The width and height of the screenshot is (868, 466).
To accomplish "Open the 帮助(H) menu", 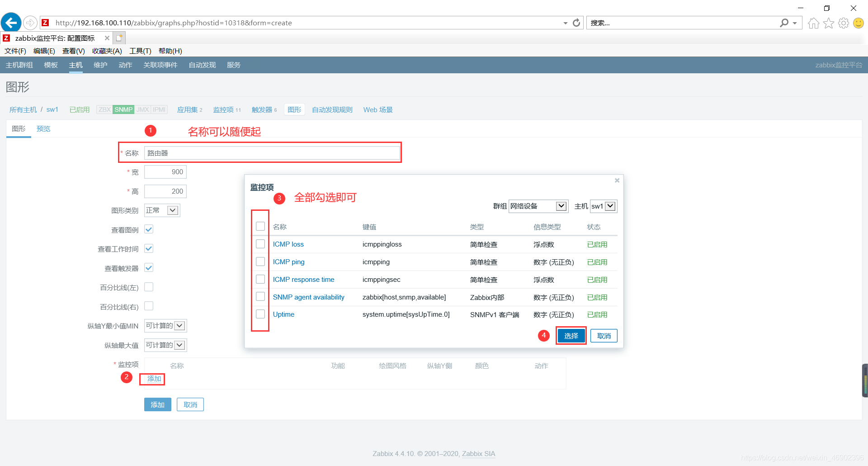I will [170, 51].
